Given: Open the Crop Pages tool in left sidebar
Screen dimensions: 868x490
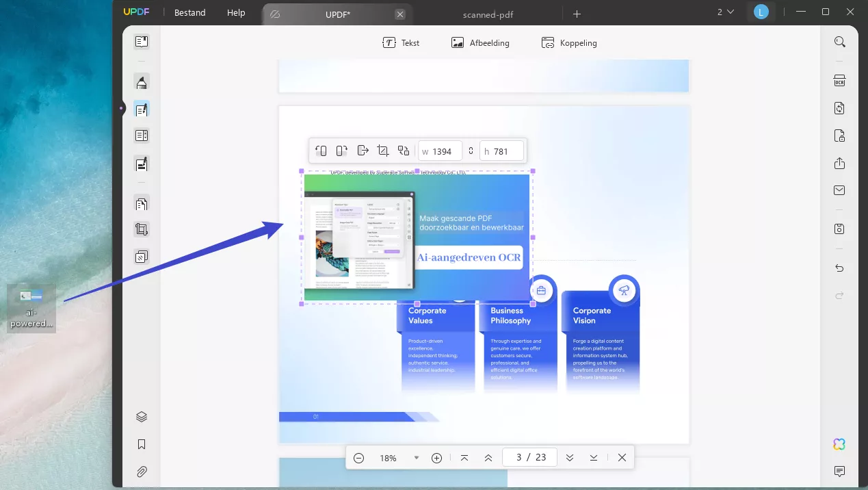Looking at the screenshot, I should [142, 230].
